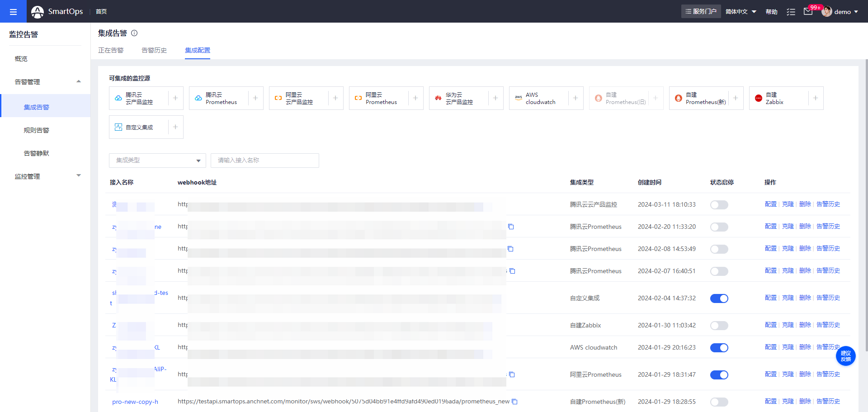Disable the 自定义集成 row status toggle
868x412 pixels.
pyautogui.click(x=719, y=298)
